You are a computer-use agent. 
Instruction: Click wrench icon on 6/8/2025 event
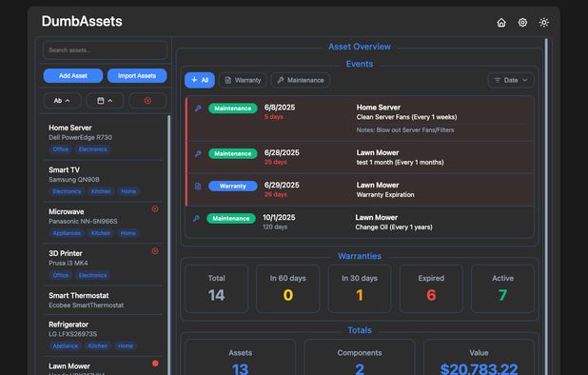(198, 109)
